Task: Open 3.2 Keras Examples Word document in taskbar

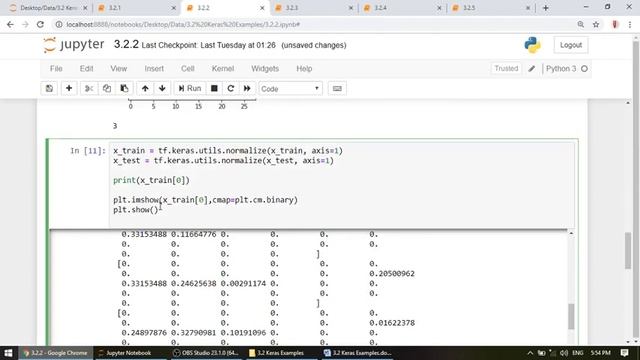Action: click(358, 353)
